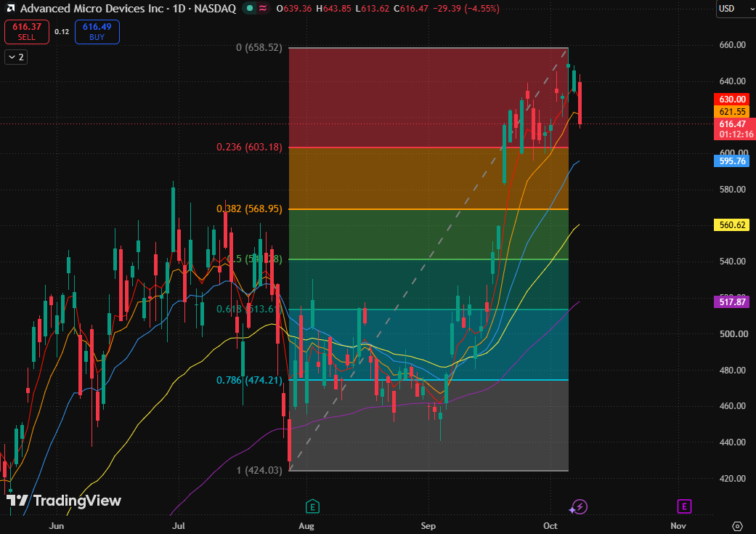Click the spread value 0.12

click(62, 32)
